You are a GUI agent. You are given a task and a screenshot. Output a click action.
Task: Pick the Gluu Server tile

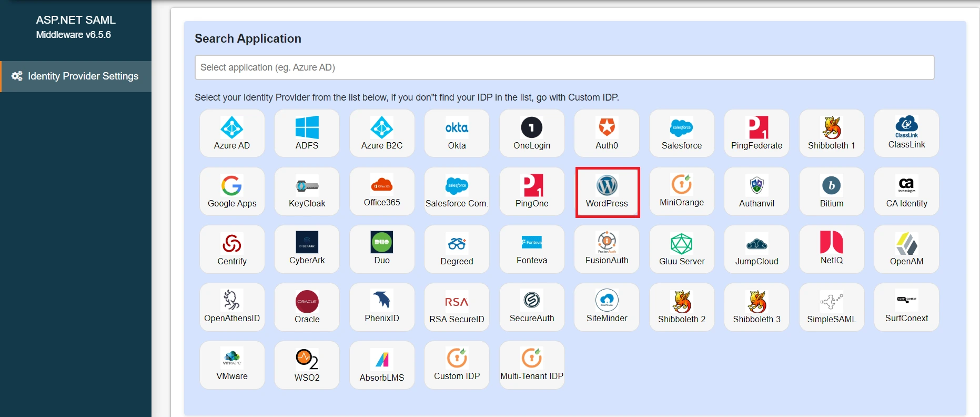(x=682, y=249)
